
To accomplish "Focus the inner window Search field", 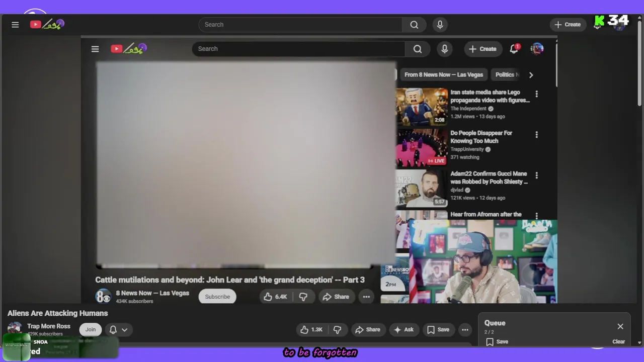I will [x=298, y=49].
